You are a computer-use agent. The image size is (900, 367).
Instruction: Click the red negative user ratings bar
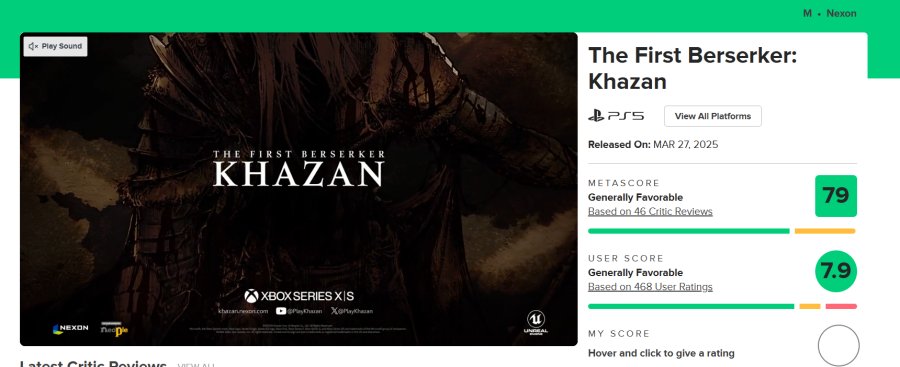841,306
